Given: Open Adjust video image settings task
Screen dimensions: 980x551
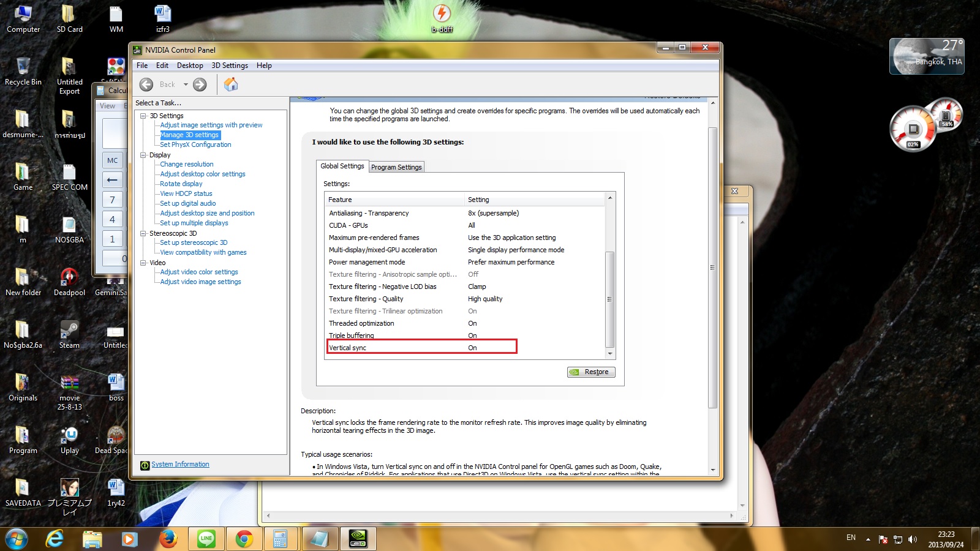Looking at the screenshot, I should pyautogui.click(x=201, y=282).
